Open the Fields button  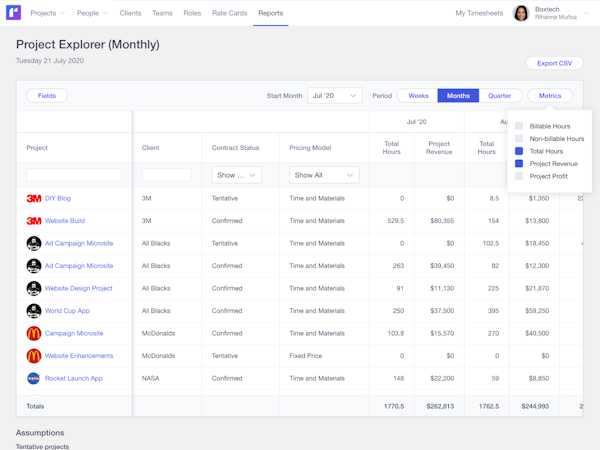tap(47, 96)
